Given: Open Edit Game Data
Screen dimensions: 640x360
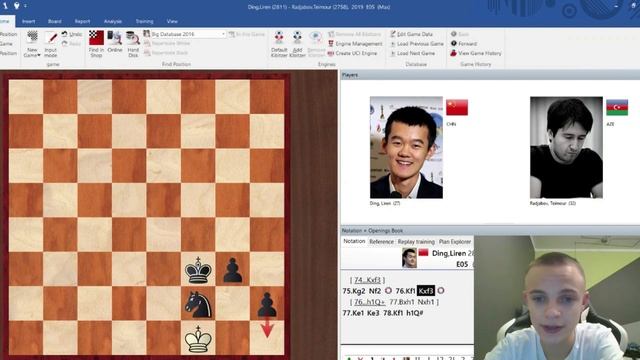Looking at the screenshot, I should click(411, 34).
